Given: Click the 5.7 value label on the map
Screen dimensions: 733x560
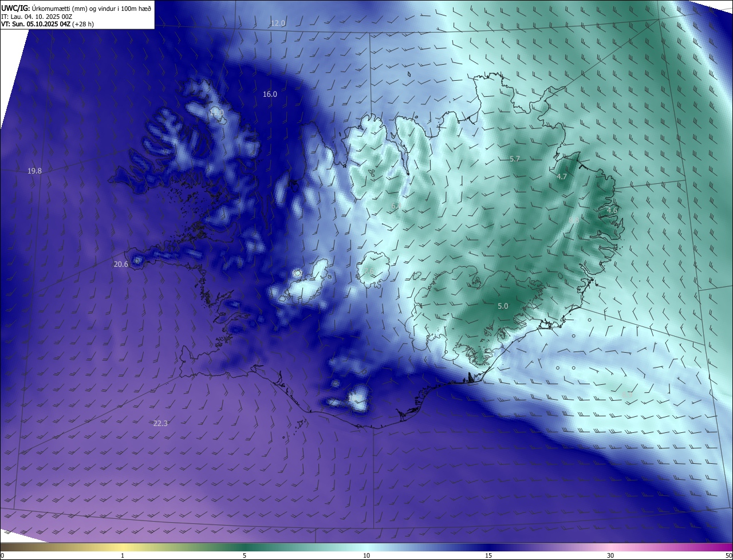Looking at the screenshot, I should click(514, 159).
